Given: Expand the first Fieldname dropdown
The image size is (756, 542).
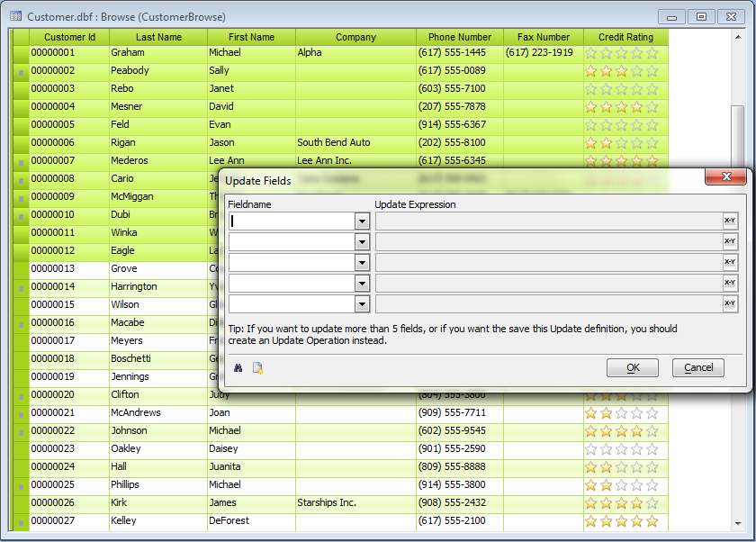Looking at the screenshot, I should pyautogui.click(x=362, y=221).
